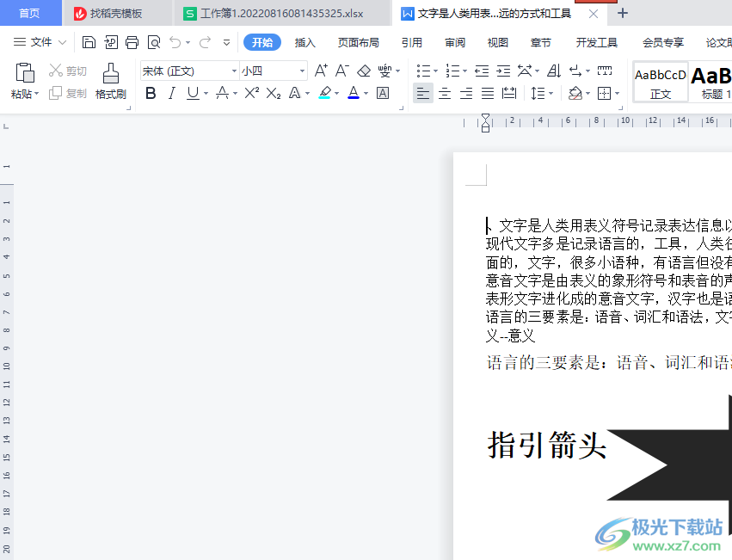Viewport: 732px width, 560px height.
Task: Click the show/hide paragraph marks icon
Action: coord(575,71)
